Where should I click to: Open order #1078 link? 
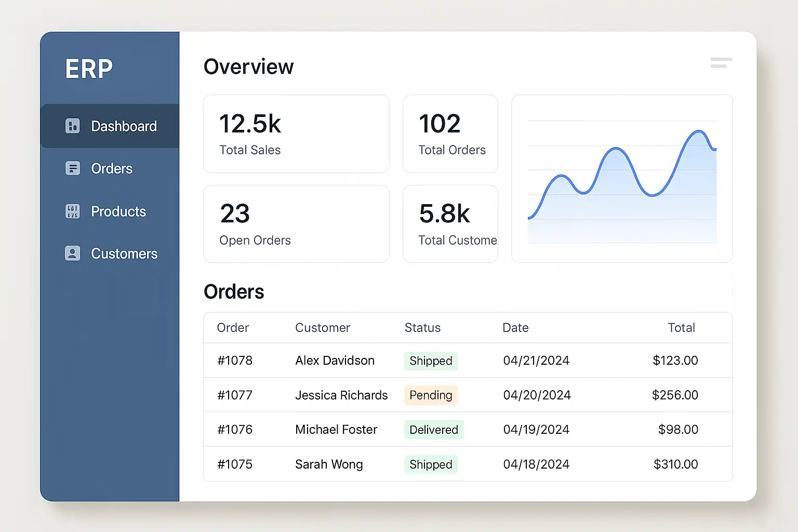pos(235,361)
